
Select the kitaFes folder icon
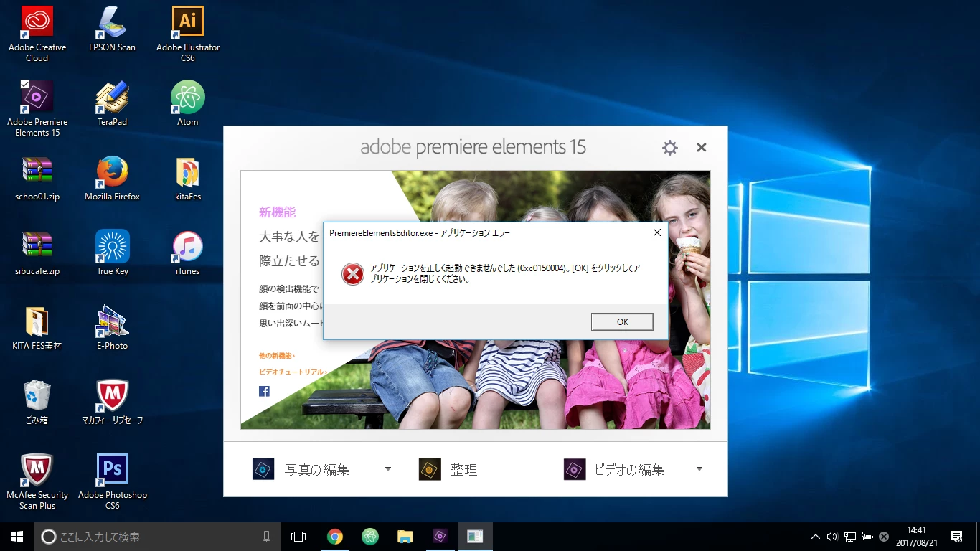pyautogui.click(x=188, y=178)
